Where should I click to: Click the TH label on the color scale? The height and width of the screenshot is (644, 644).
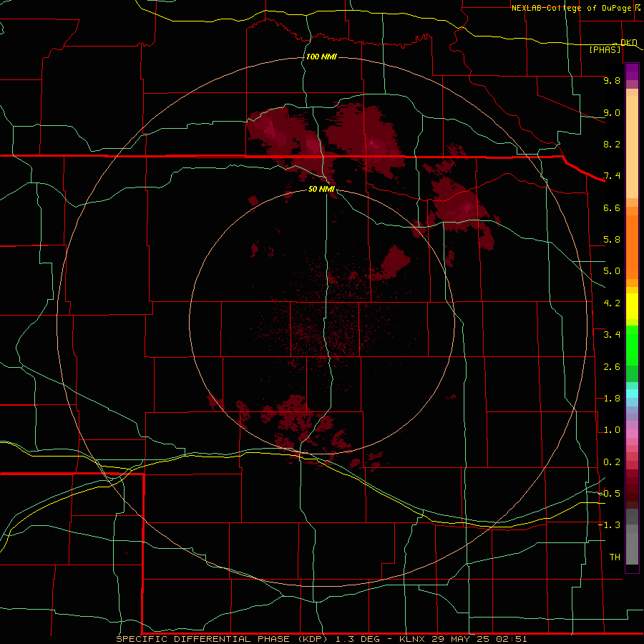click(x=615, y=557)
